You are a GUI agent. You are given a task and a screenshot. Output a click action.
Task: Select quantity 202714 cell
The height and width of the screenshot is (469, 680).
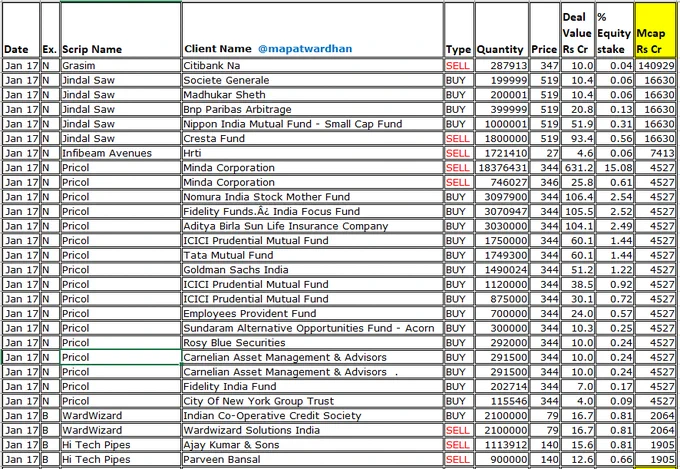(502, 387)
